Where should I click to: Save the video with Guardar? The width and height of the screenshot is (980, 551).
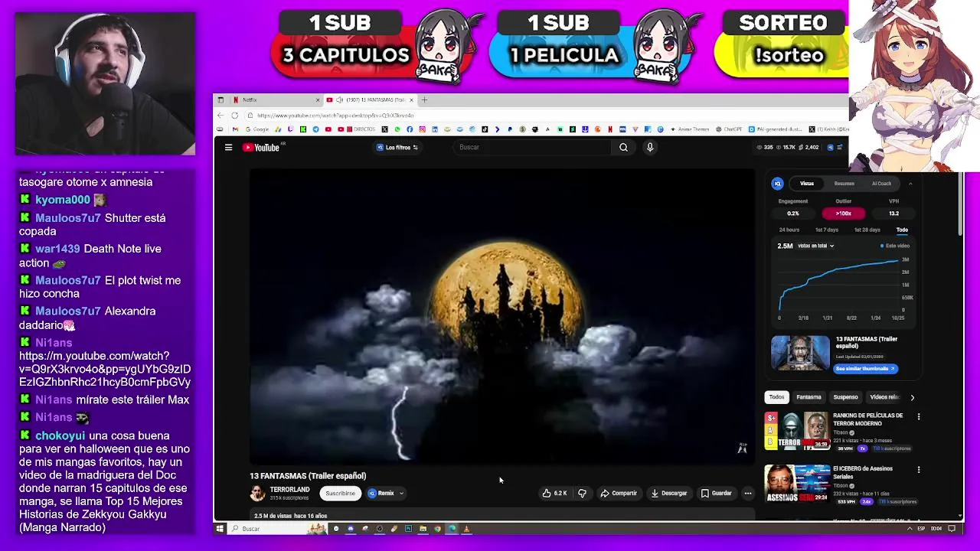[717, 494]
